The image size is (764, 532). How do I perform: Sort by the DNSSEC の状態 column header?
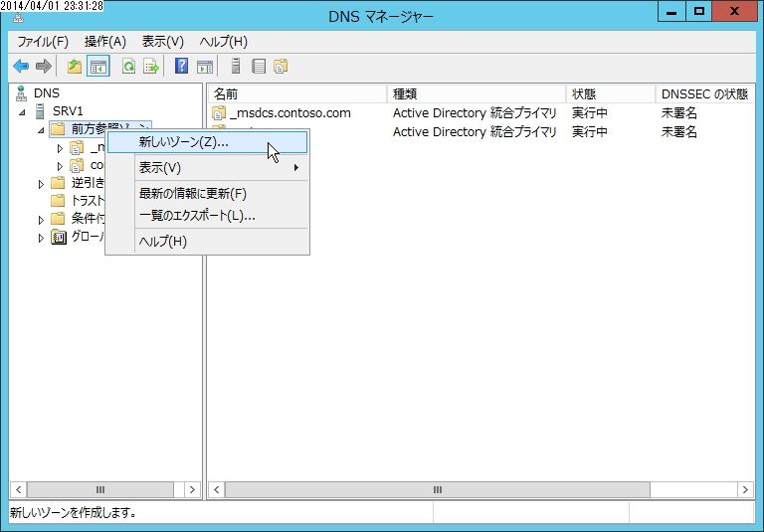704,93
